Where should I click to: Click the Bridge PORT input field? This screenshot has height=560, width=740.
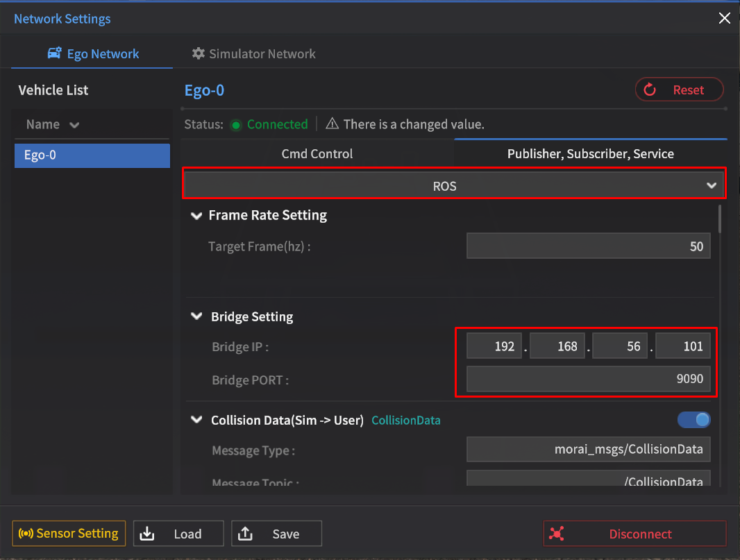coord(588,380)
